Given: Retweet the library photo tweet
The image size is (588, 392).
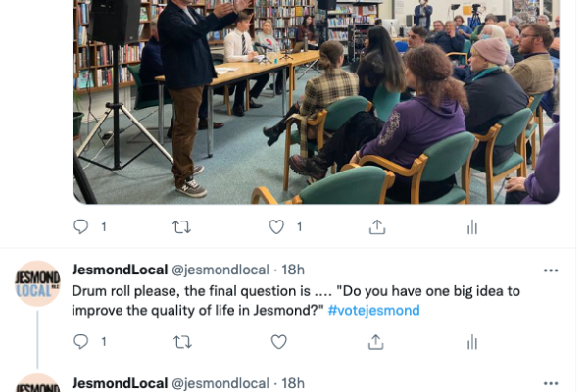Looking at the screenshot, I should tap(182, 227).
